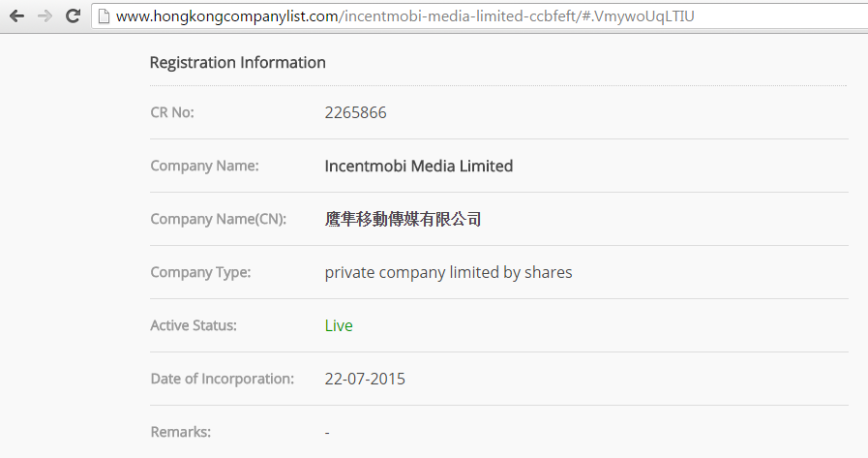The width and height of the screenshot is (868, 458).
Task: Click the CR No label
Action: 172,112
